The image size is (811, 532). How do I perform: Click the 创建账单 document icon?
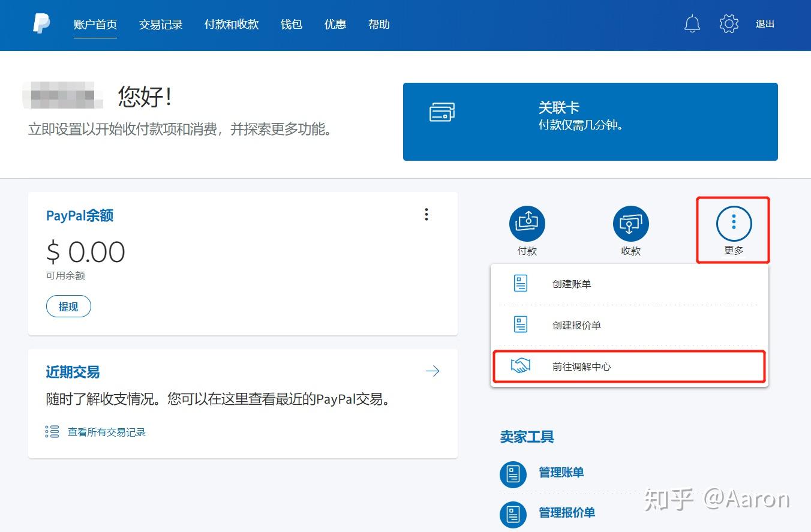coord(519,282)
